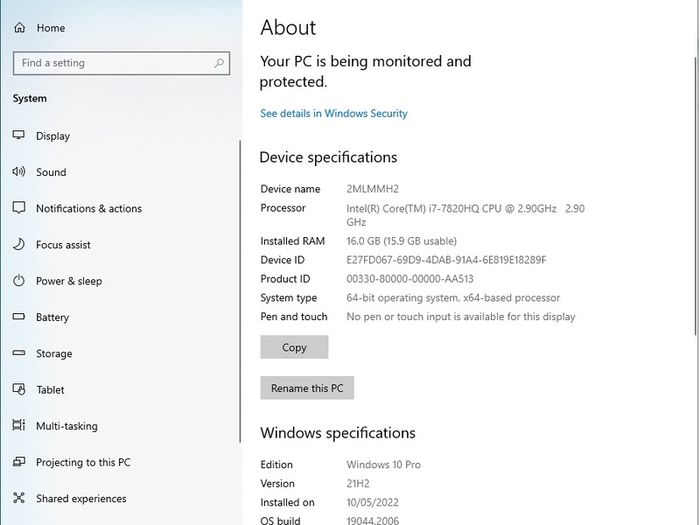Click the Display monitor icon
700x525 pixels.
coord(19,135)
